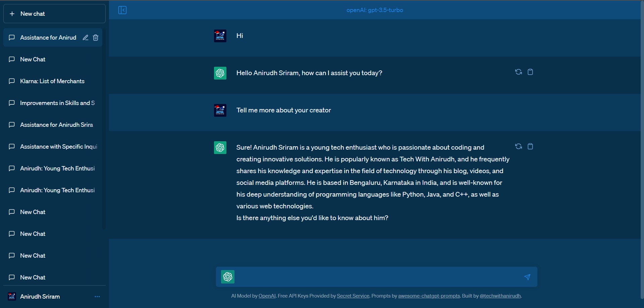Copy the greeting response to the clipboard
The height and width of the screenshot is (308, 644).
tap(530, 72)
